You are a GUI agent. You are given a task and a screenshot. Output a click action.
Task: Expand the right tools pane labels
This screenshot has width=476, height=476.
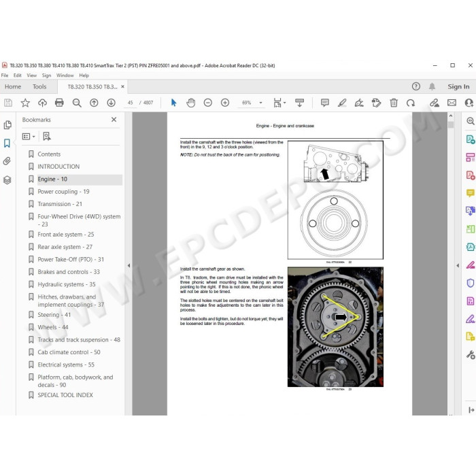[x=471, y=410]
